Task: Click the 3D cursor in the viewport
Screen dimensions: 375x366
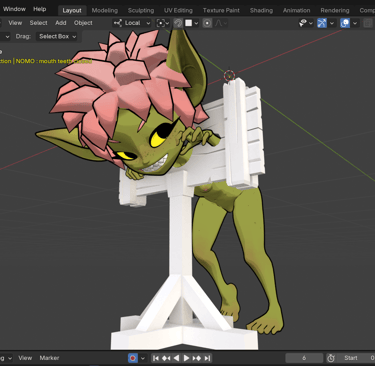Action: pyautogui.click(x=229, y=75)
